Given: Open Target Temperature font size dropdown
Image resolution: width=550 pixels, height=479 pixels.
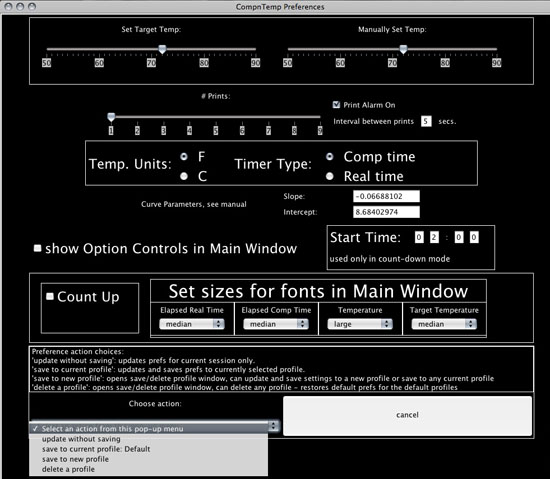Looking at the screenshot, I should coord(444,324).
